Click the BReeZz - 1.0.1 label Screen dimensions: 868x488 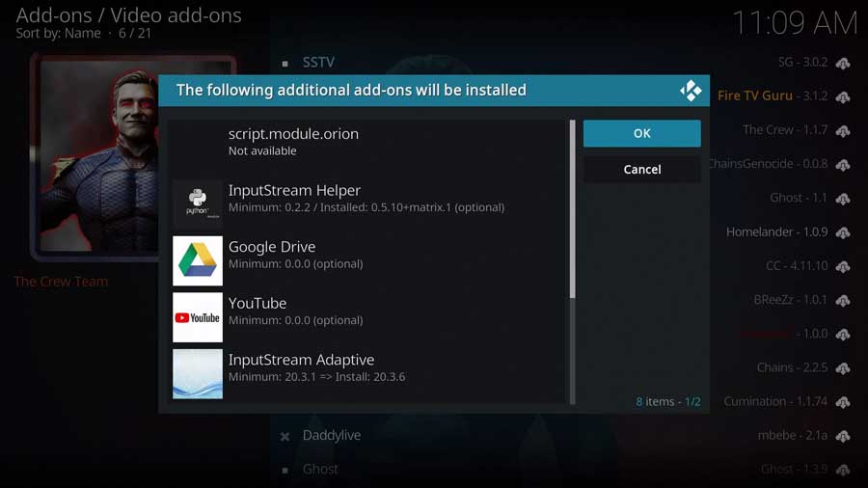click(790, 299)
